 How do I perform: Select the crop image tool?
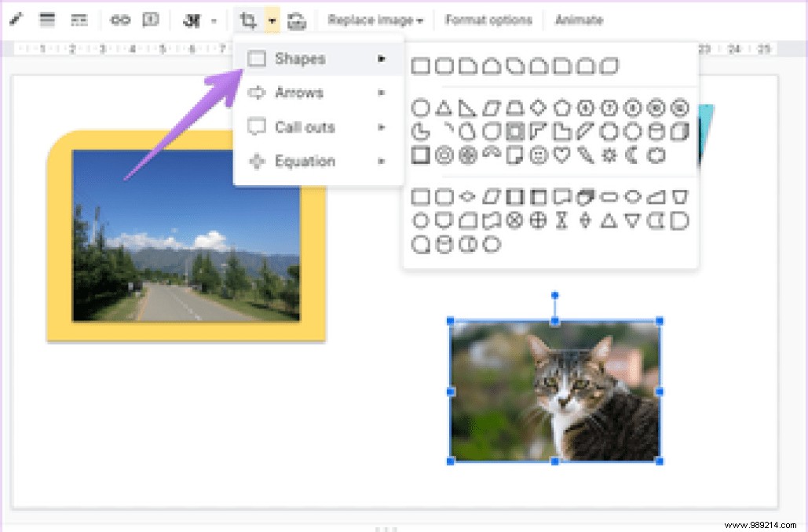[x=247, y=20]
